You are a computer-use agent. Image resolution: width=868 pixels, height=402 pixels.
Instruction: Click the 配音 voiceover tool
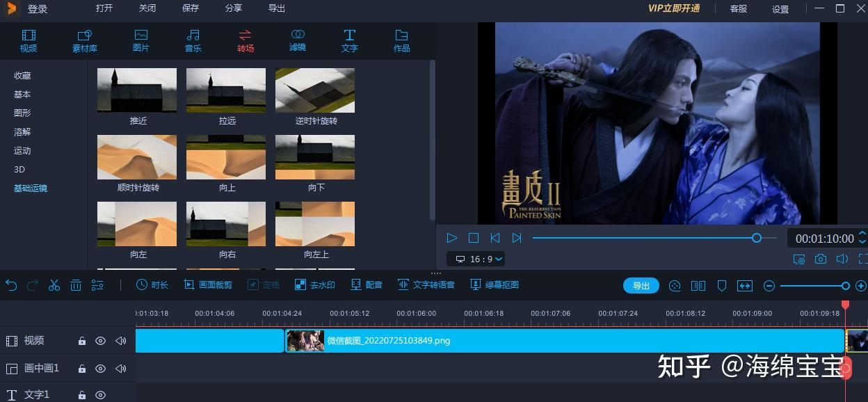pos(367,284)
